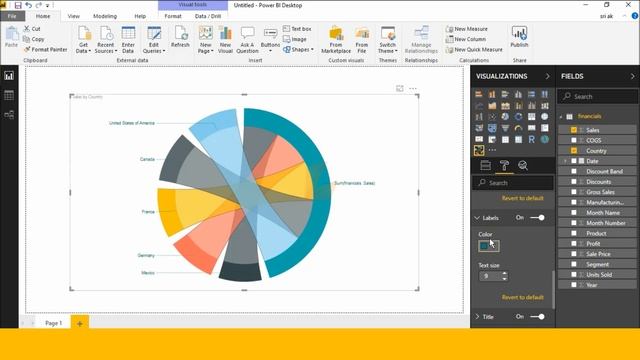This screenshot has height=360, width=640.
Task: Select the Format Painter tool
Action: [45, 49]
